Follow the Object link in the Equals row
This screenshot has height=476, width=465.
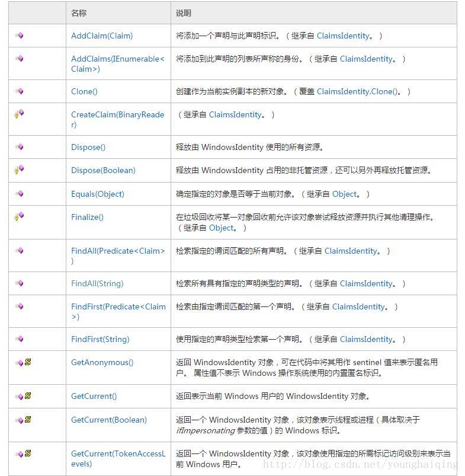coord(345,194)
